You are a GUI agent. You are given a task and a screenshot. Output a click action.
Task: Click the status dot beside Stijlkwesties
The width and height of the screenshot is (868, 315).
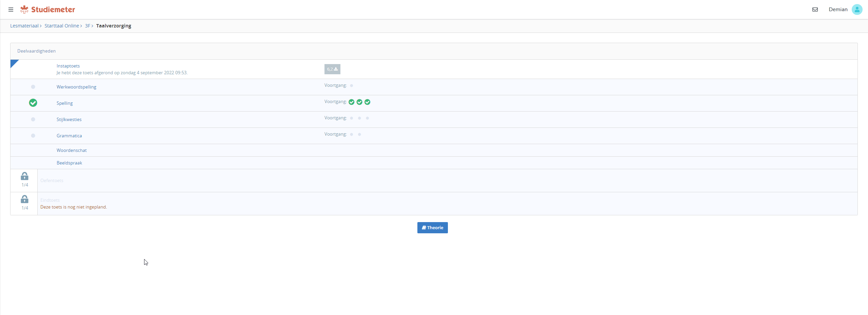pyautogui.click(x=33, y=119)
